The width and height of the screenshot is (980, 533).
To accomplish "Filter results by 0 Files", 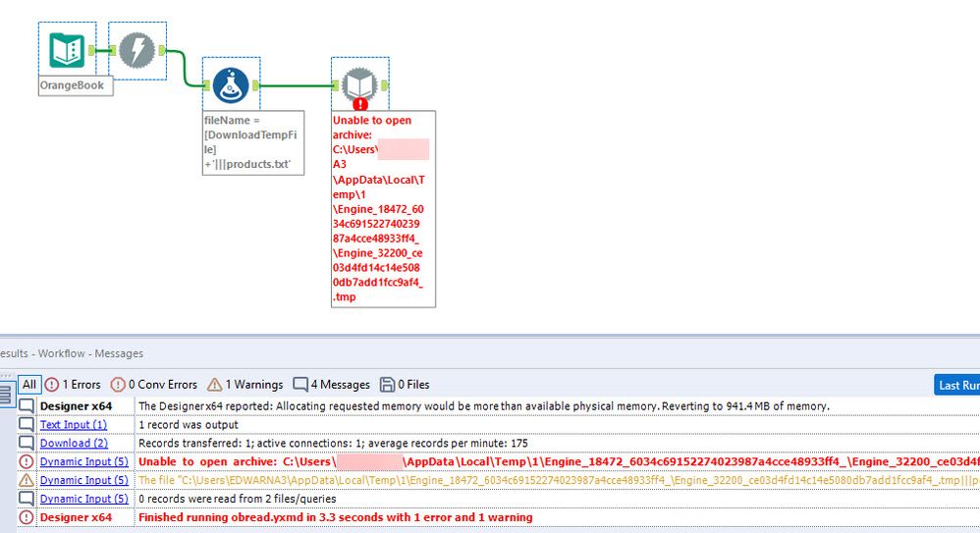I will pos(405,384).
